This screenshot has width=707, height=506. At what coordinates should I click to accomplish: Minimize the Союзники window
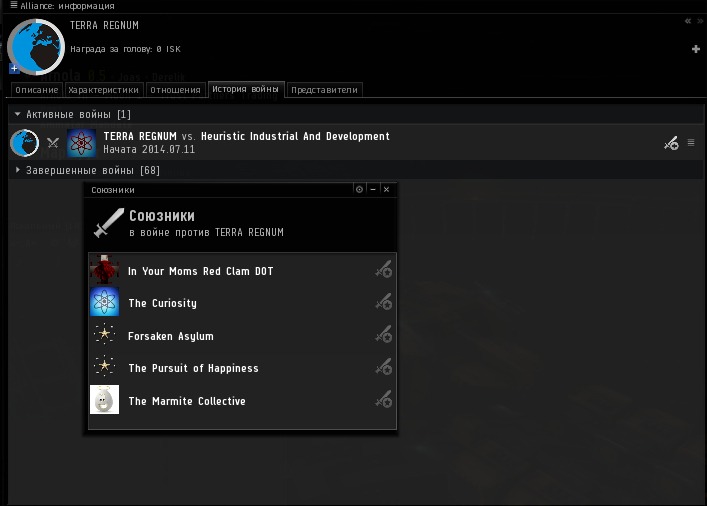pyautogui.click(x=373, y=189)
